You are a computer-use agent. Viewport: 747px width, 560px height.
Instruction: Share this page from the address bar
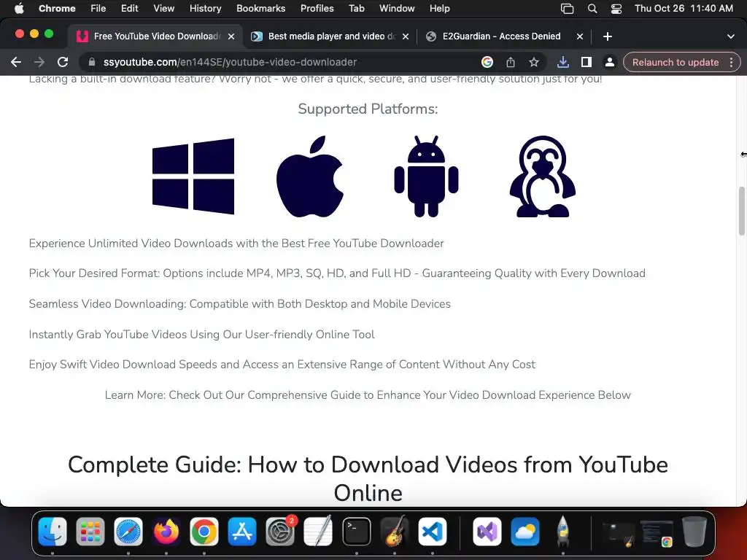[510, 62]
